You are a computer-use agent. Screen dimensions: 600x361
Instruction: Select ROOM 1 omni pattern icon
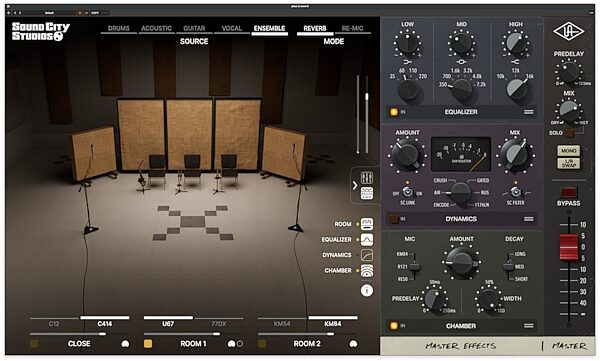pos(240,344)
